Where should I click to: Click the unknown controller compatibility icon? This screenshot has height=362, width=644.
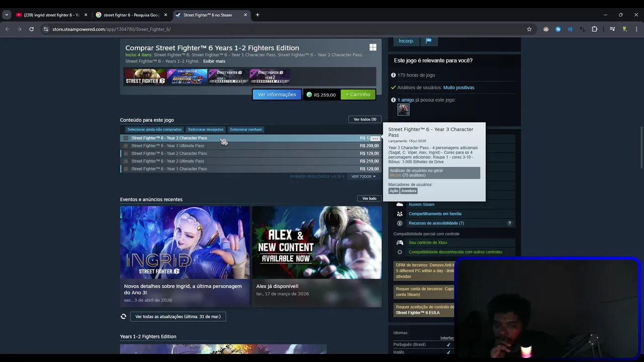click(399, 252)
